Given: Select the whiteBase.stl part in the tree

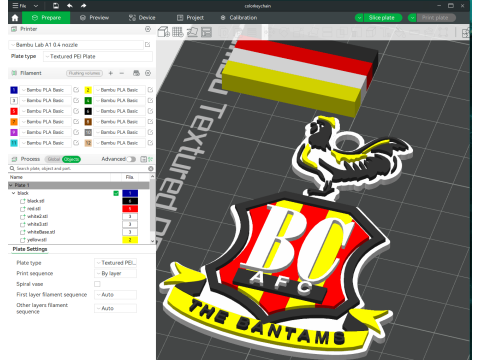Looking at the screenshot, I should point(41,232).
